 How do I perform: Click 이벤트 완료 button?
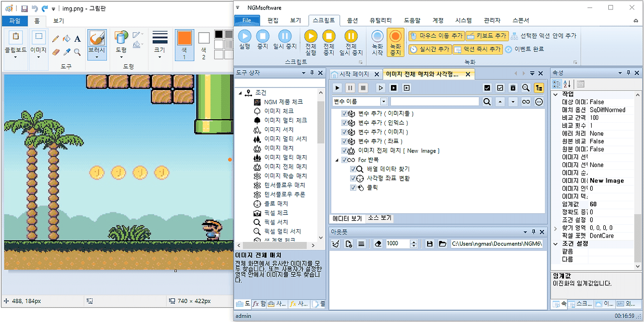click(x=524, y=49)
